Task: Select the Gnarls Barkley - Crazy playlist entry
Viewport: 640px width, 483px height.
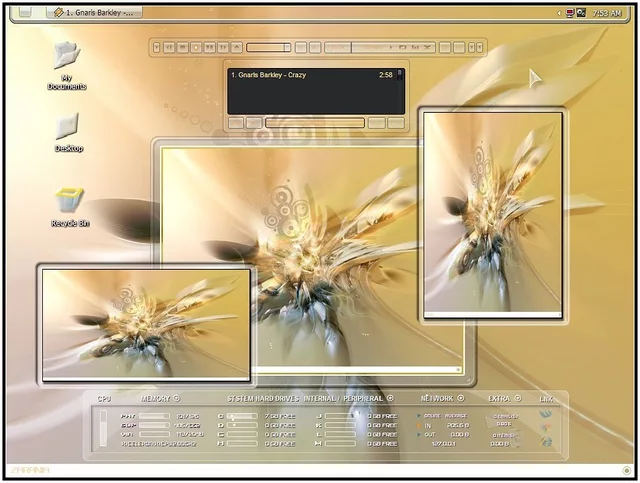Action: [300, 75]
